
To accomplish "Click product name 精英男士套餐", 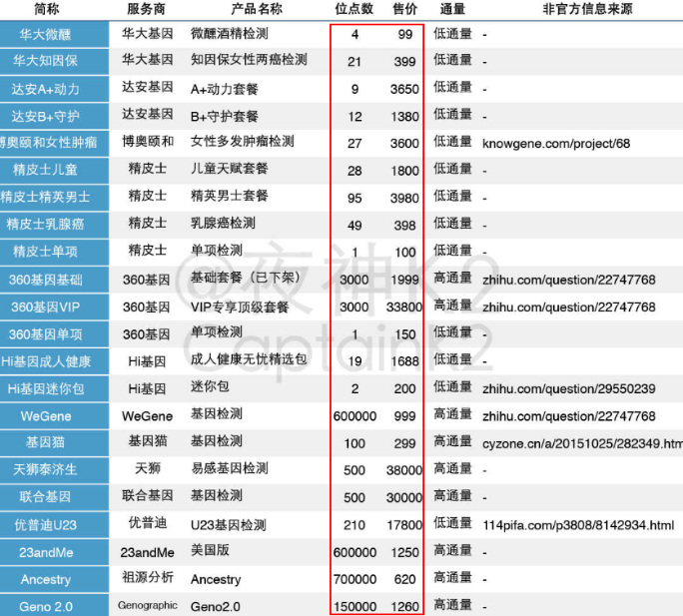I will coord(229,196).
